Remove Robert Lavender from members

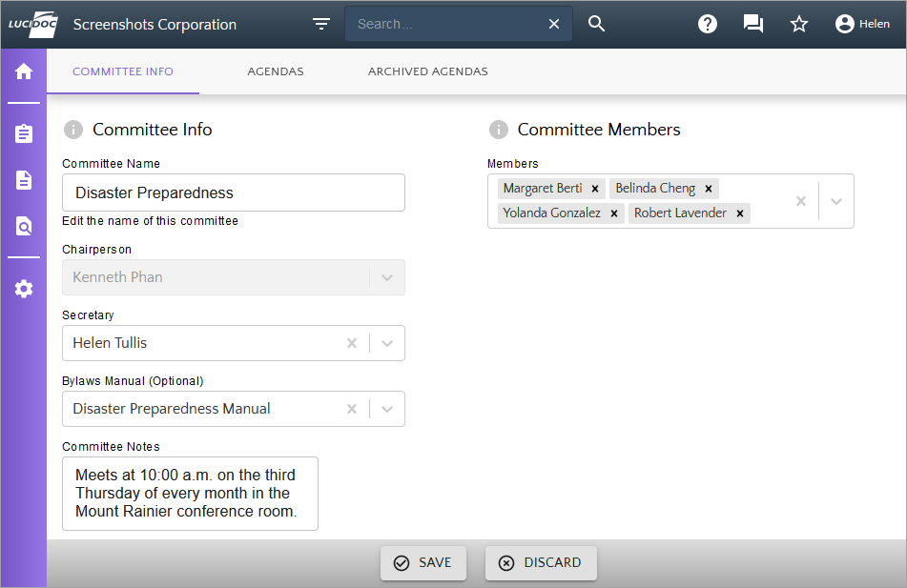[x=740, y=213]
